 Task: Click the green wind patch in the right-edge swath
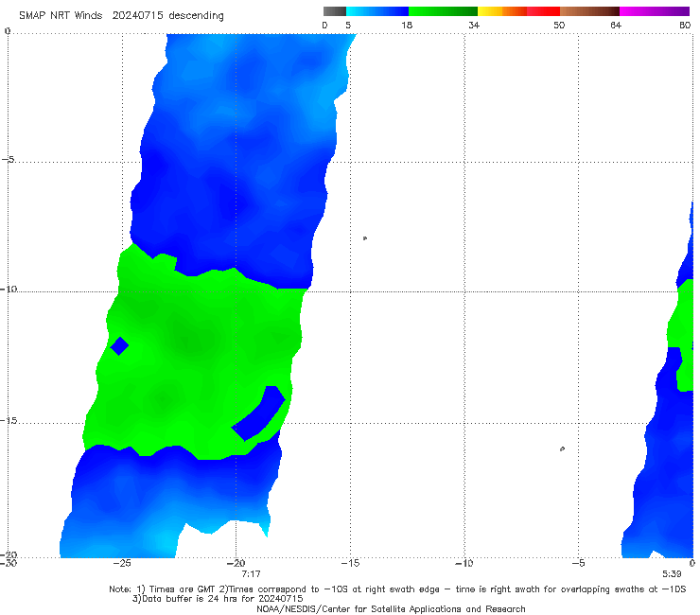pyautogui.click(x=682, y=335)
